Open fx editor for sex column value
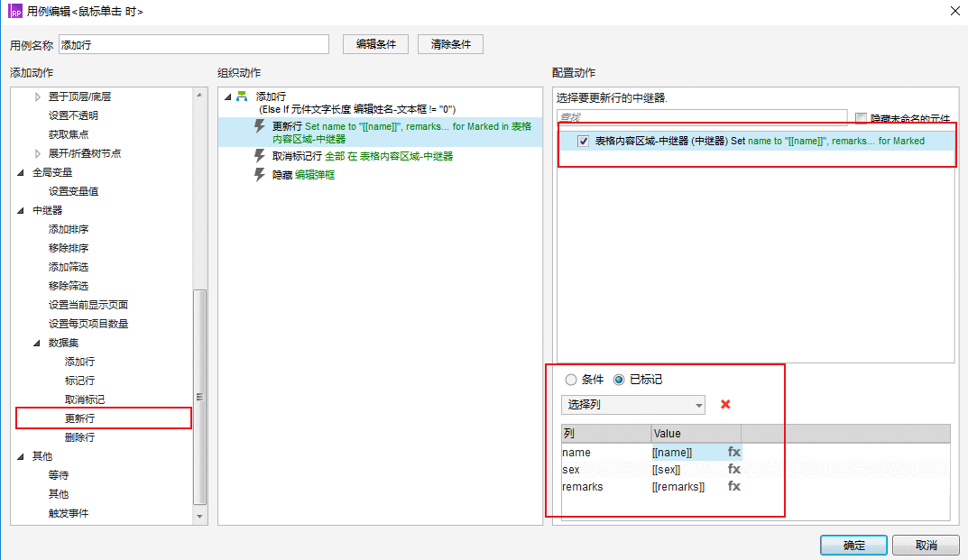 [x=733, y=469]
